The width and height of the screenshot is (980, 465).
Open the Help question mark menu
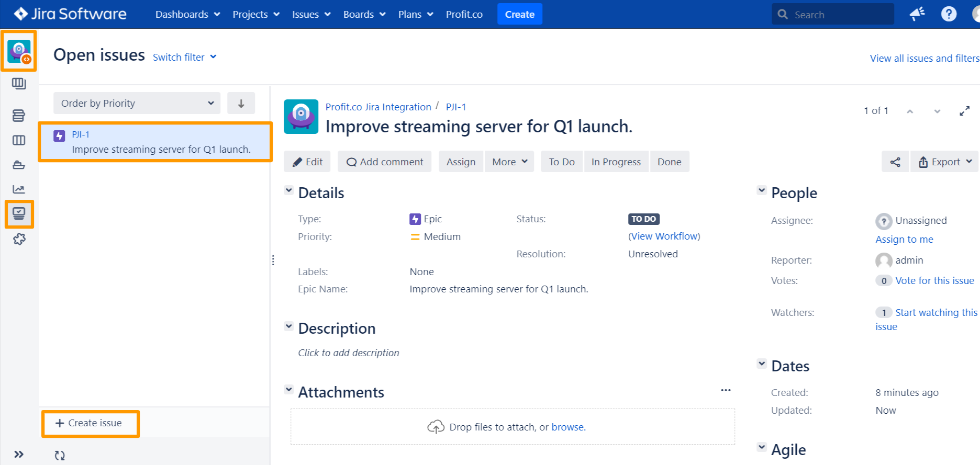pos(949,14)
